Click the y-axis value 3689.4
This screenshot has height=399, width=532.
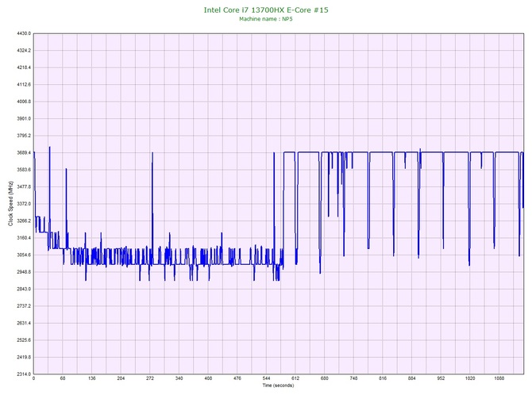click(24, 153)
